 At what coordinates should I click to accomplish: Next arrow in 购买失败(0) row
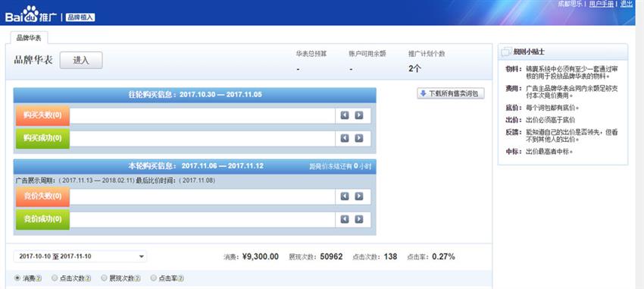click(x=359, y=115)
